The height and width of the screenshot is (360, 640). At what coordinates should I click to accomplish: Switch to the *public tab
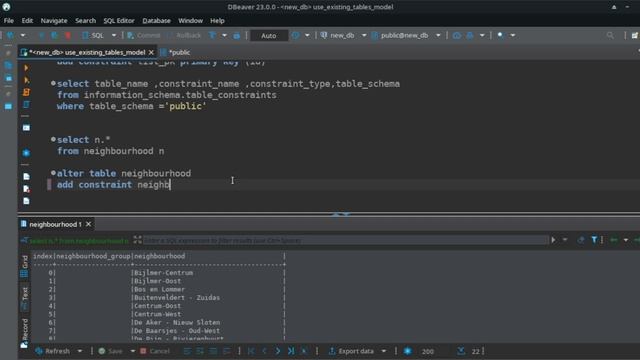tap(176, 52)
